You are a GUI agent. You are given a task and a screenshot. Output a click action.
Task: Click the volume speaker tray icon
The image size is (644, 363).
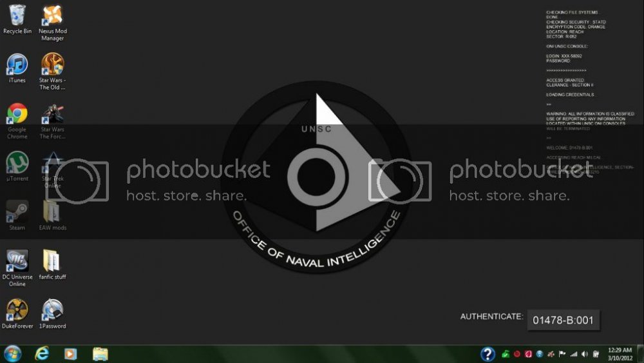585,354
